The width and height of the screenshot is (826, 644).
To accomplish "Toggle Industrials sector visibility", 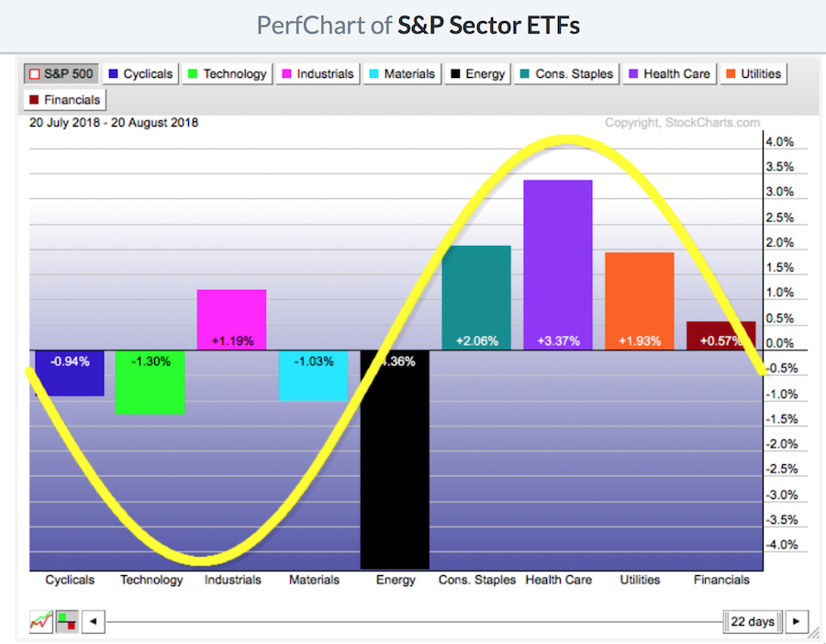I will pos(318,74).
